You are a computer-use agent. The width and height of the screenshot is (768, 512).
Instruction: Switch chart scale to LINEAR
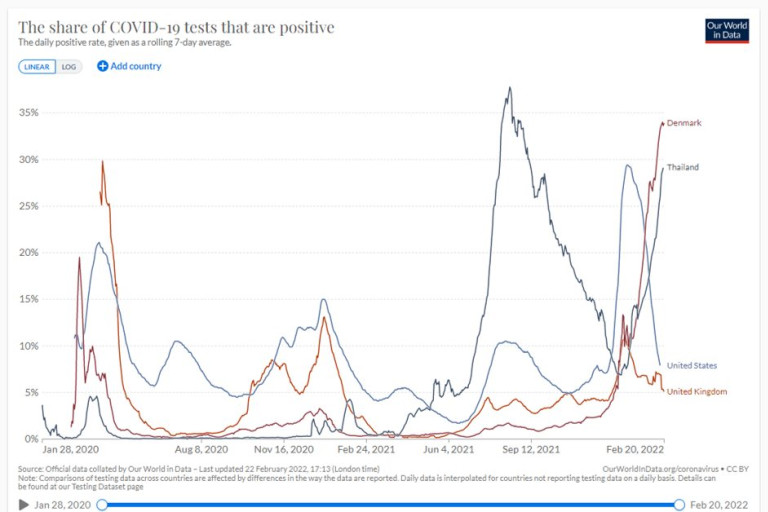click(x=37, y=66)
